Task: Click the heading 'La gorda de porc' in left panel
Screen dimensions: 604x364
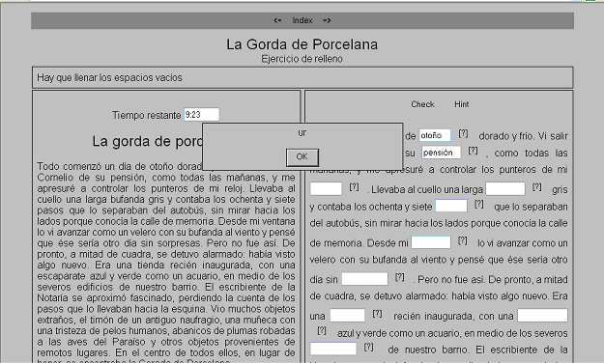Action: pyautogui.click(x=147, y=142)
